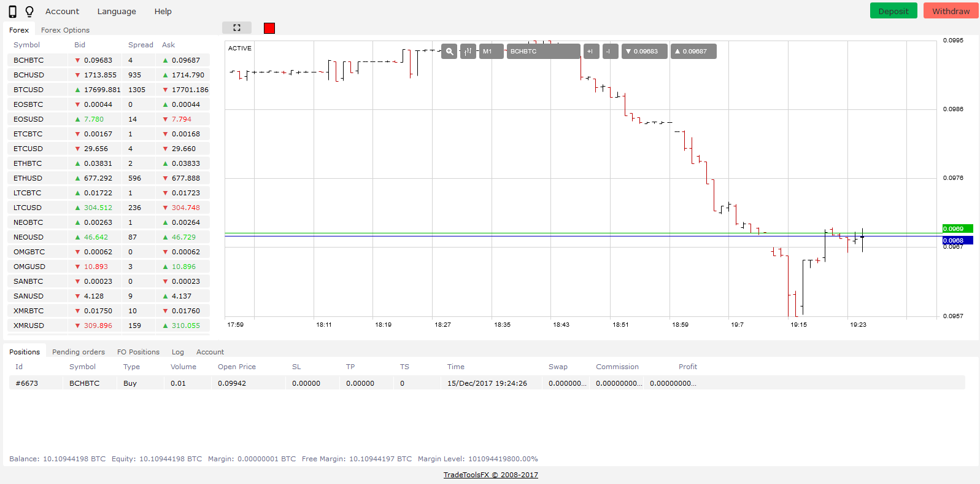980x484 pixels.
Task: Open the M1 timeframe dropdown
Action: (x=491, y=52)
